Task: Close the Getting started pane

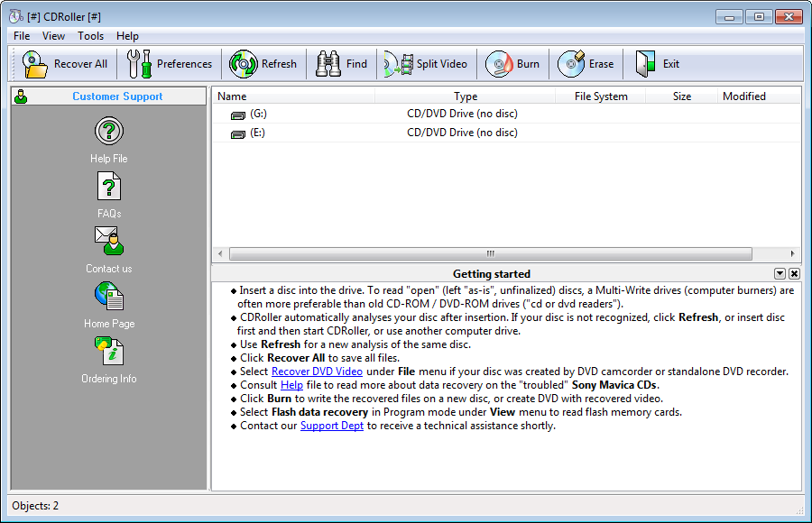Action: click(x=794, y=273)
